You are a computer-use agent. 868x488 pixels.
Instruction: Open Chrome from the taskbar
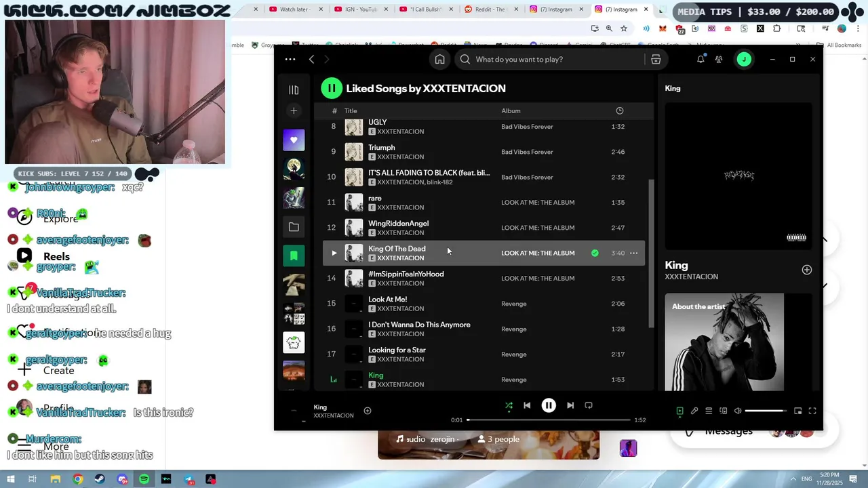point(78,479)
